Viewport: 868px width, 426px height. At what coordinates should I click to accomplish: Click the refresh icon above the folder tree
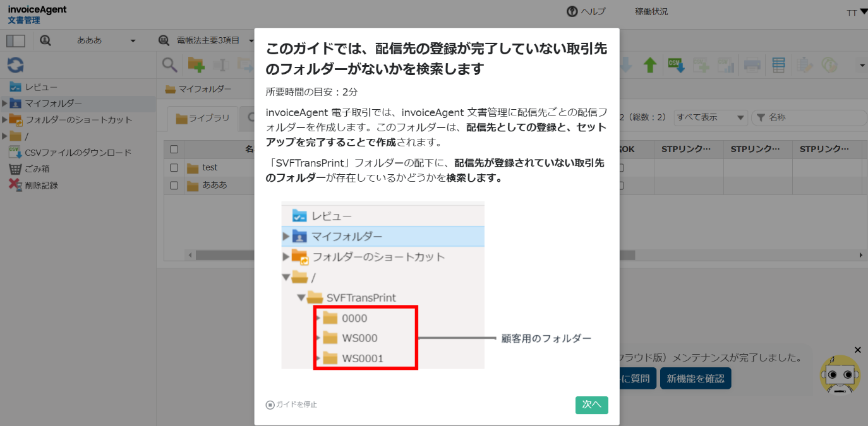click(x=15, y=64)
